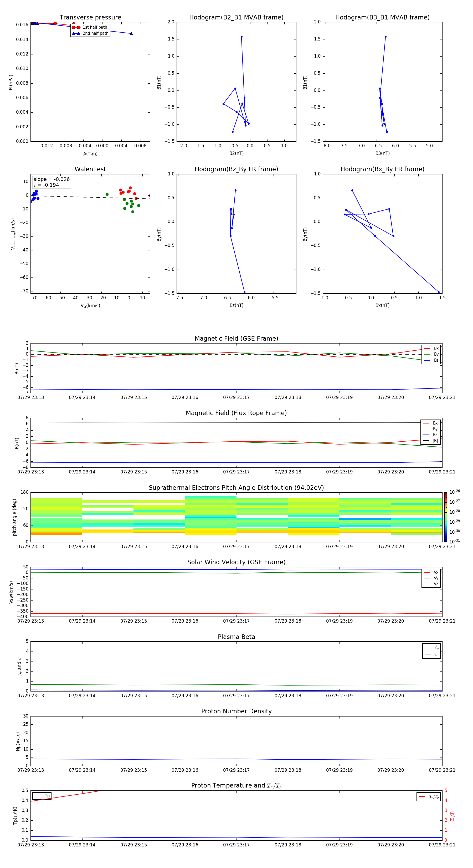Viewport: 473px width, 868px height.
Task: Click the 'Proton Temperature and Te/Tp' title
Action: point(236,786)
